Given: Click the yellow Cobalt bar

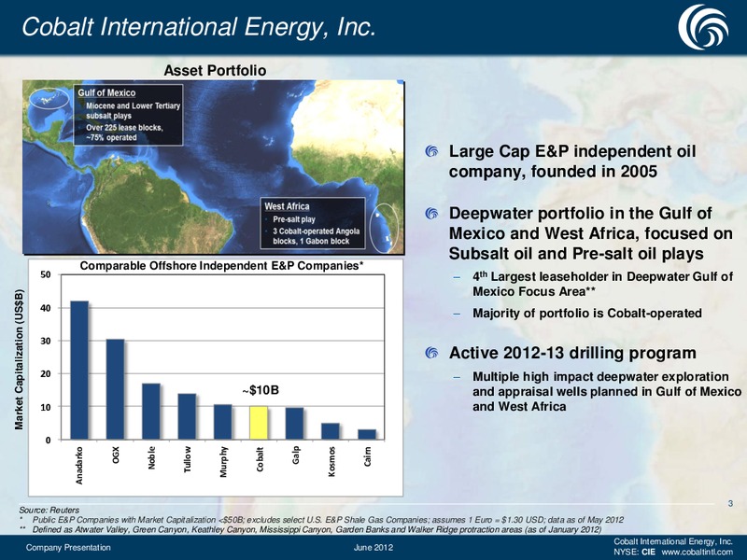Looking at the screenshot, I should pos(259,423).
